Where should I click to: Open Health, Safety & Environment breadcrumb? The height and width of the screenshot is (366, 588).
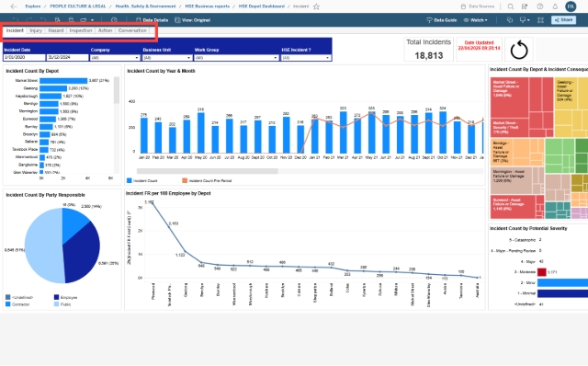[x=145, y=6]
